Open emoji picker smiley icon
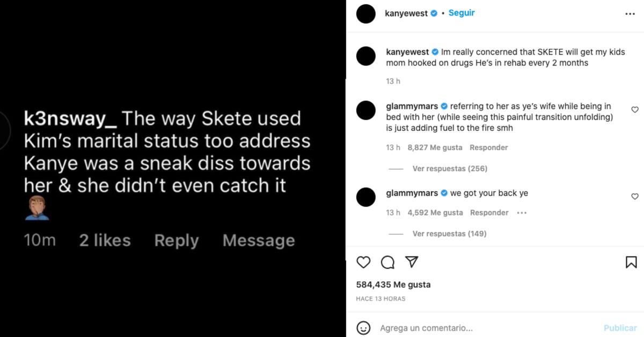The image size is (644, 337). coord(363,327)
